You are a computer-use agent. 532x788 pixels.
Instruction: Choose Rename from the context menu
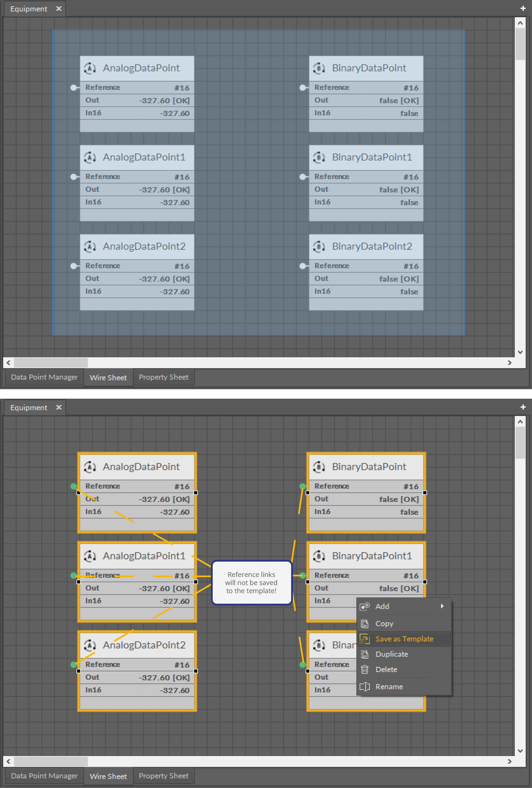coord(389,687)
